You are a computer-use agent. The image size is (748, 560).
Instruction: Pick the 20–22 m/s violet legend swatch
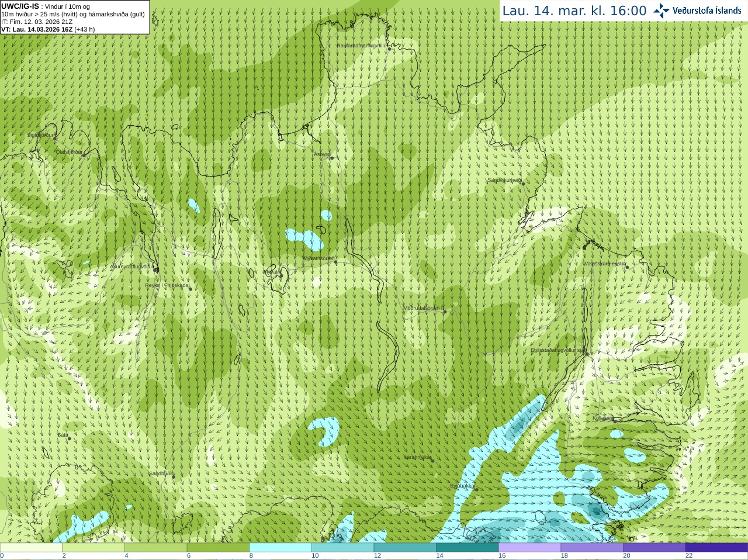pos(654,548)
